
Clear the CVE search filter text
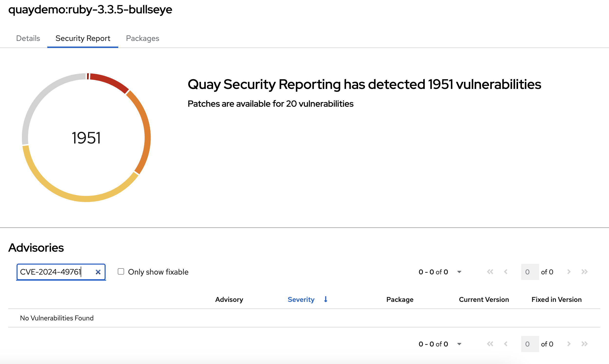coord(98,272)
